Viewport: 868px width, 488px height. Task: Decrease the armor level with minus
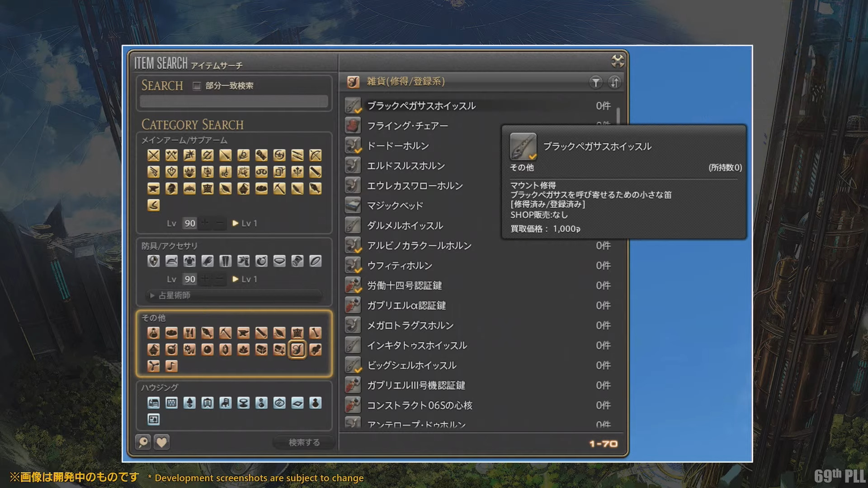[x=220, y=279]
